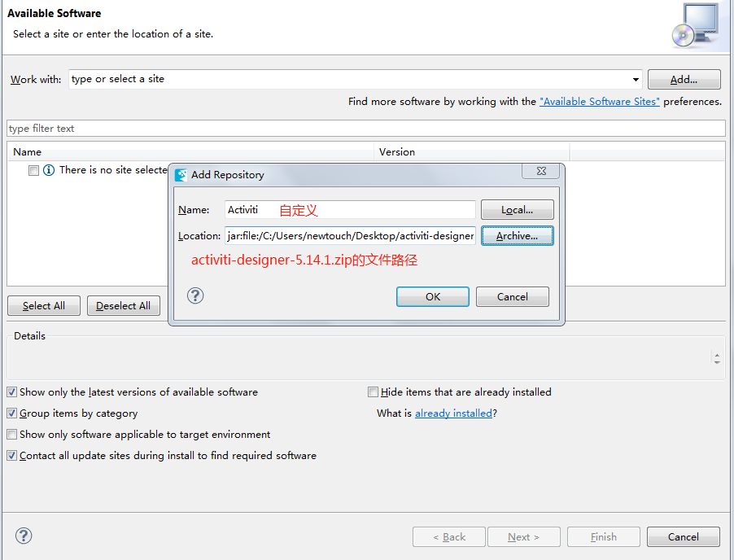Viewport: 734px width, 560px height.
Task: Toggle the 'There is no site selected' checkbox
Action: click(33, 170)
